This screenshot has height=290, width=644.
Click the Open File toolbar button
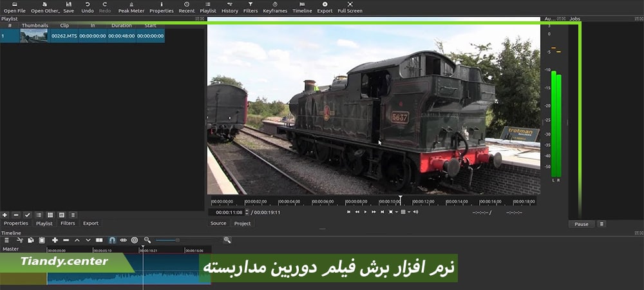[15, 7]
